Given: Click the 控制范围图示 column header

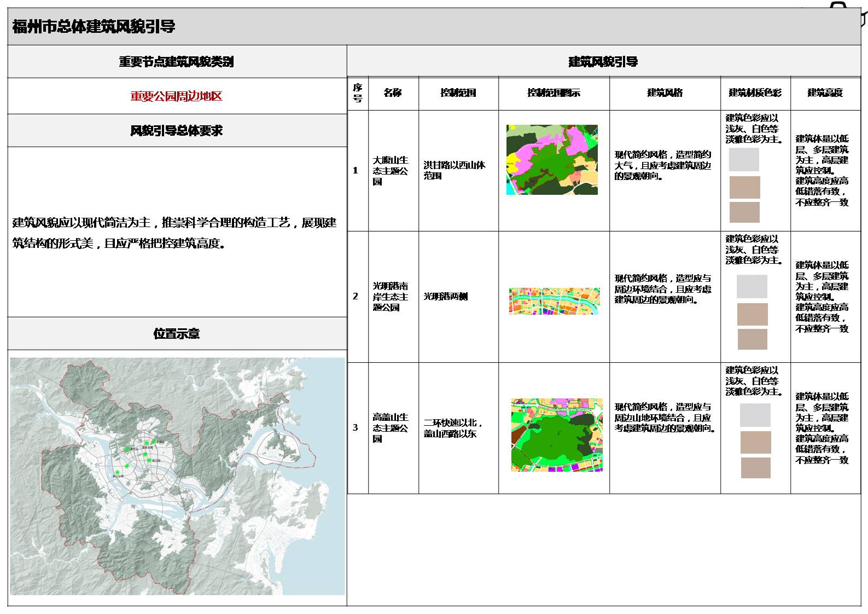Looking at the screenshot, I should click(554, 93).
